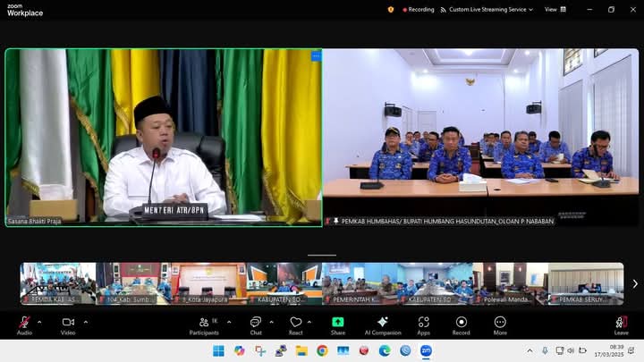This screenshot has width=644, height=362.
Task: Expand the Audio options arrow
Action: point(43,321)
